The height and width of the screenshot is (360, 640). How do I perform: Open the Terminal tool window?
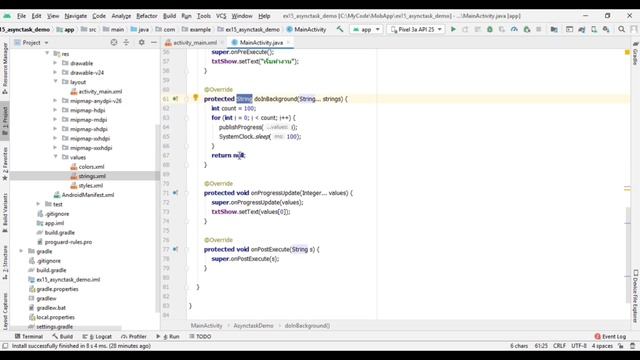29,336
